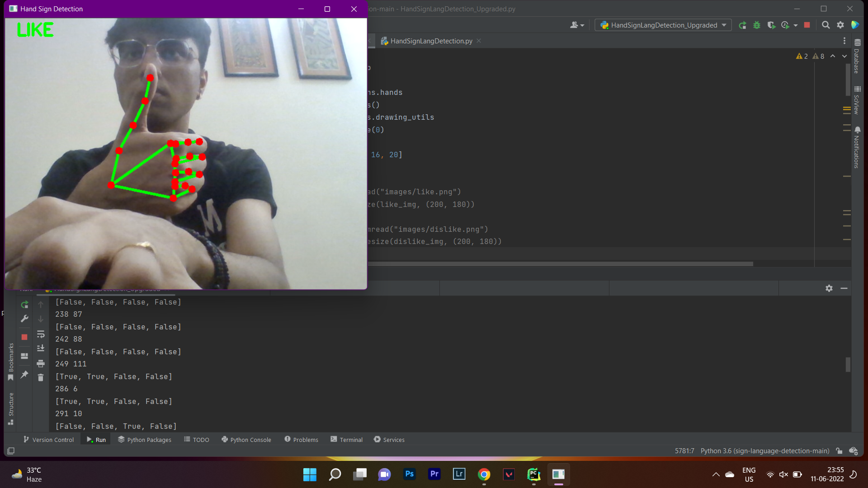Viewport: 868px width, 488px height.
Task: Open Python 3.6 interpreter selector in status bar
Action: (764, 451)
